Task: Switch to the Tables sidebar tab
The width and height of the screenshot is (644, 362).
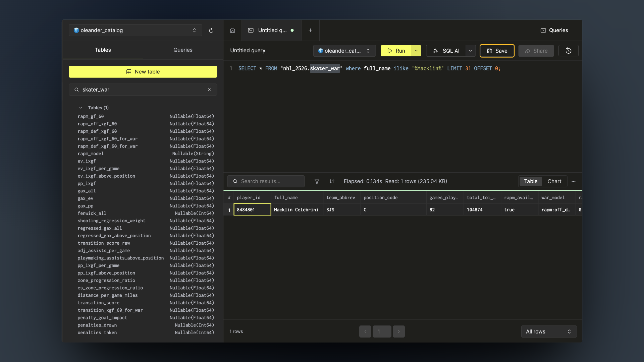Action: [x=103, y=50]
